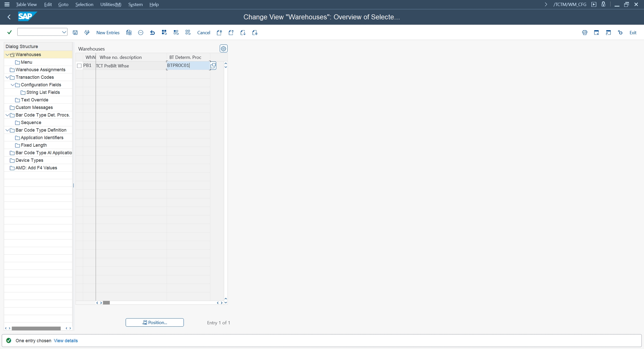Image resolution: width=644 pixels, height=349 pixels.
Task: Collapse the Configuration Fields node
Action: click(x=13, y=85)
